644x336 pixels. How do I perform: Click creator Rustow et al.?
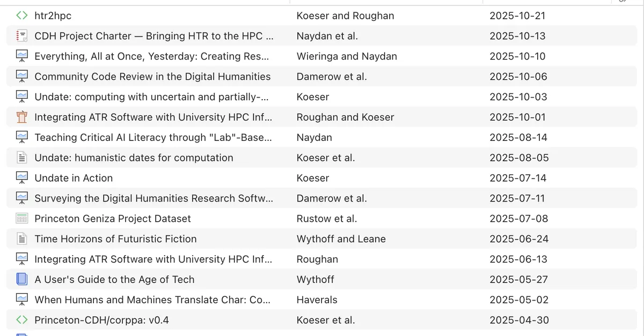pos(326,219)
